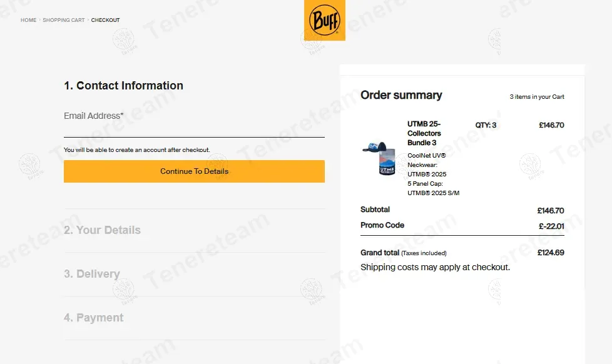
Task: Click the Order summary heading
Action: [x=401, y=95]
